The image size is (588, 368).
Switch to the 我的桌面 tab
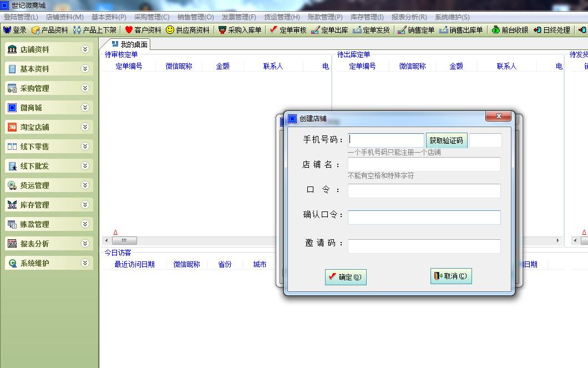click(128, 43)
